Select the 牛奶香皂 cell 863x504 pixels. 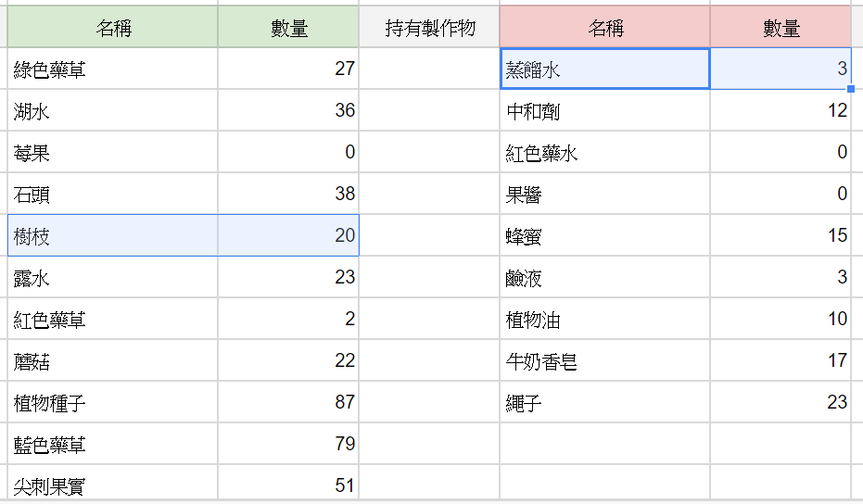pos(605,360)
